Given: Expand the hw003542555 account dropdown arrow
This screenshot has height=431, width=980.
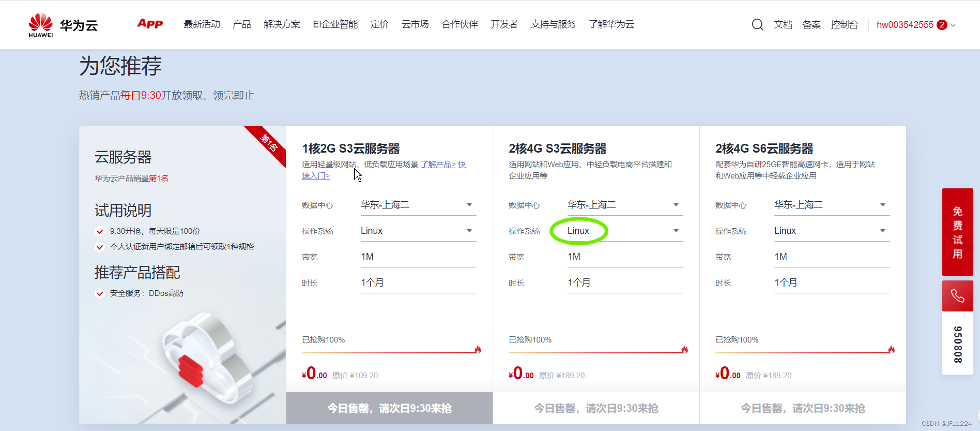Looking at the screenshot, I should [x=953, y=25].
